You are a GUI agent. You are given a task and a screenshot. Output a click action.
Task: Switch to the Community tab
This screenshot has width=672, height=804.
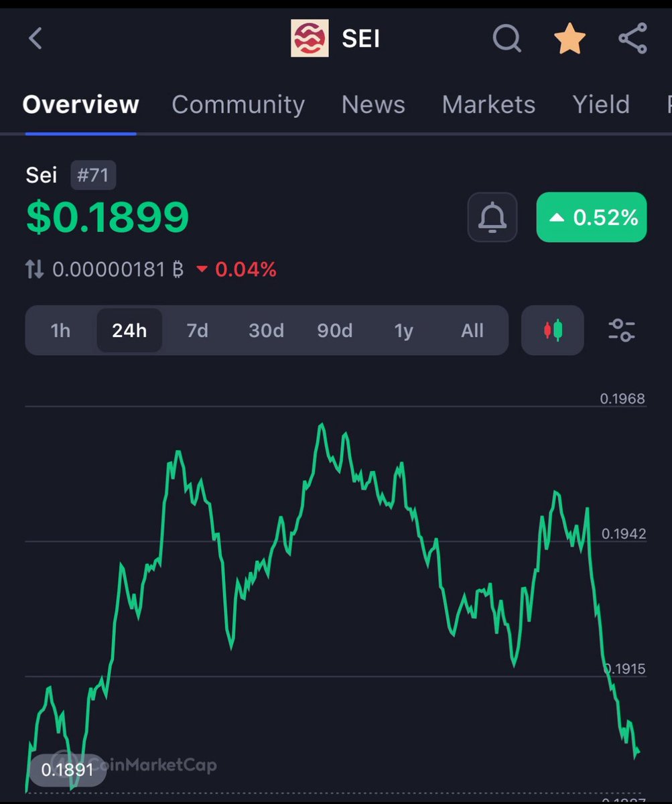coord(238,105)
